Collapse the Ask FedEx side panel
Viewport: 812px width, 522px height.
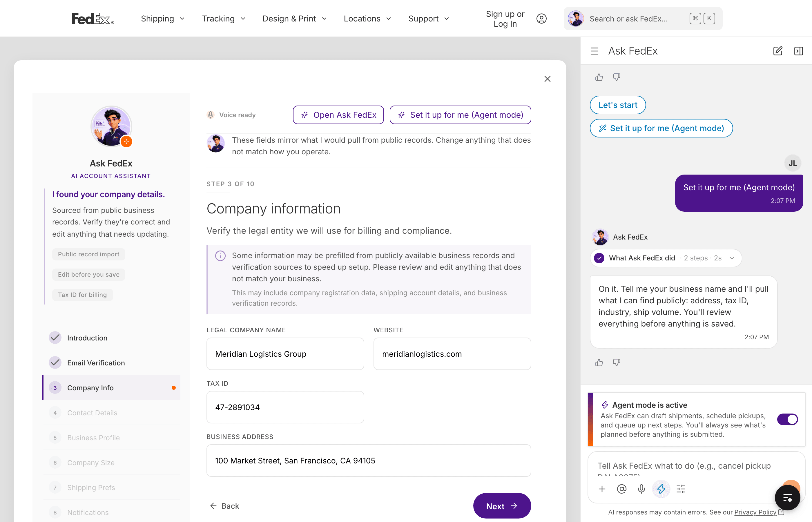coord(798,51)
